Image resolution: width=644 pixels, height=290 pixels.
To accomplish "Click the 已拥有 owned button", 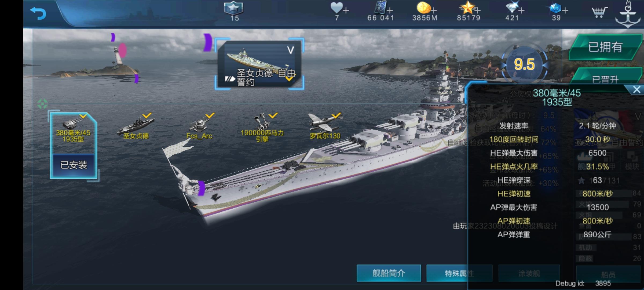I will [x=605, y=47].
